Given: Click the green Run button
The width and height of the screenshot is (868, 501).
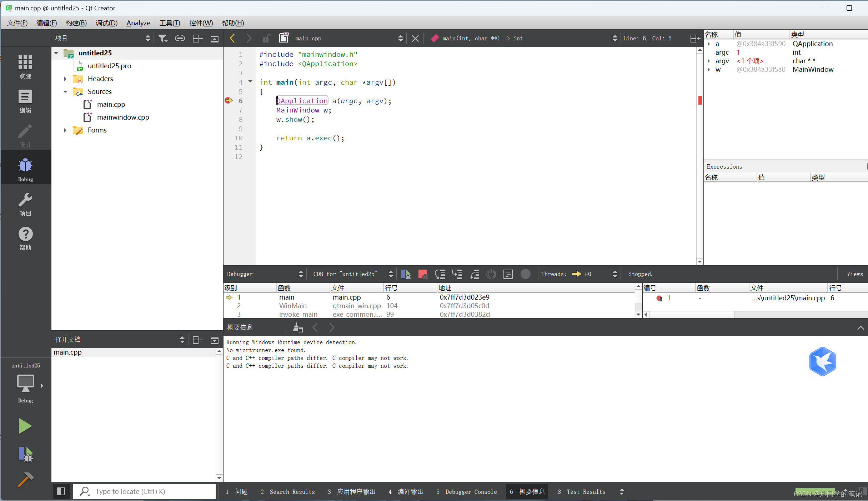Looking at the screenshot, I should pos(25,426).
